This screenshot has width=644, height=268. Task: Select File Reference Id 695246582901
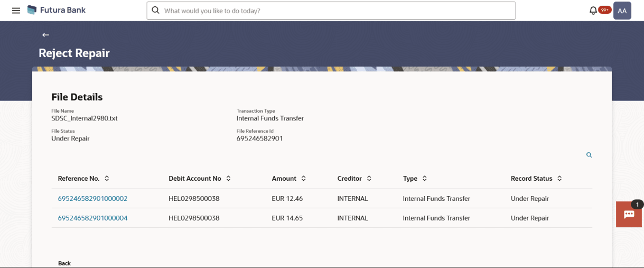(259, 138)
